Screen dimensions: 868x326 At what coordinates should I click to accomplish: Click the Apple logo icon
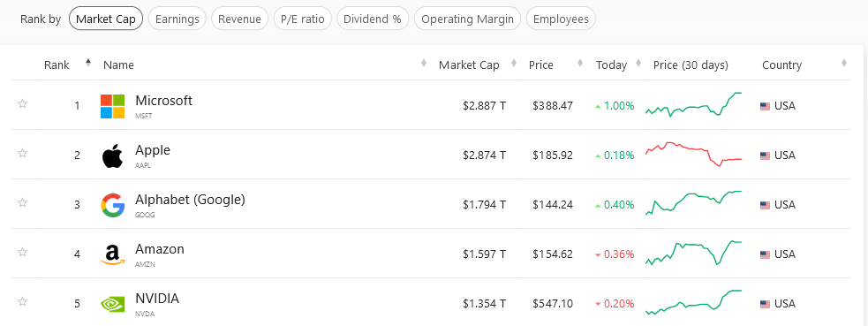coord(112,155)
